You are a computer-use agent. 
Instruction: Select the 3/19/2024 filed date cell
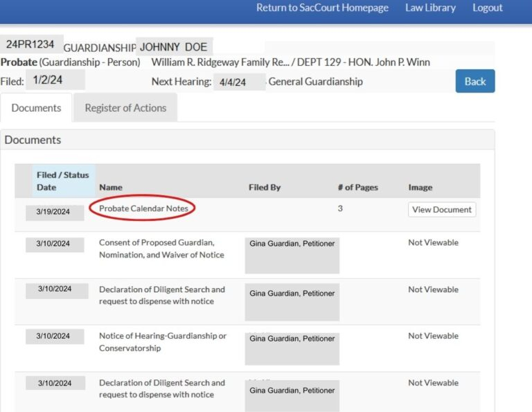55,213
